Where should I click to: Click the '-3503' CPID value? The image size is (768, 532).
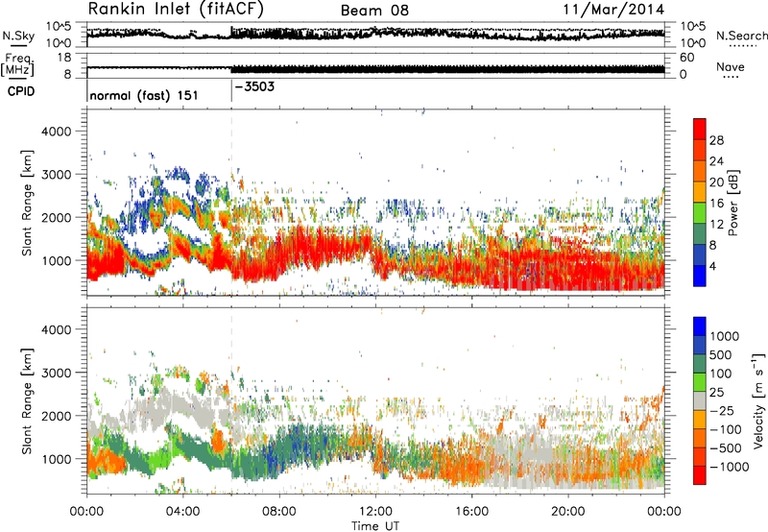[254, 87]
